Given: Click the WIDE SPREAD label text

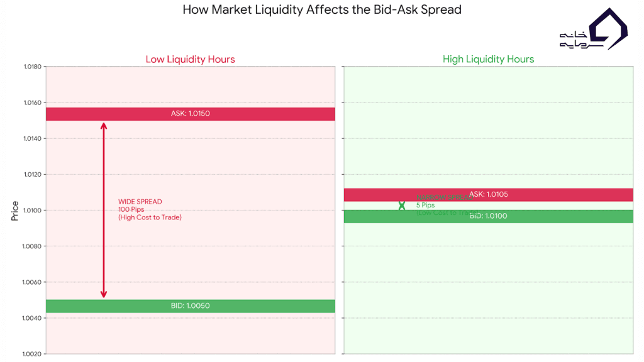Looking at the screenshot, I should pyautogui.click(x=140, y=202).
